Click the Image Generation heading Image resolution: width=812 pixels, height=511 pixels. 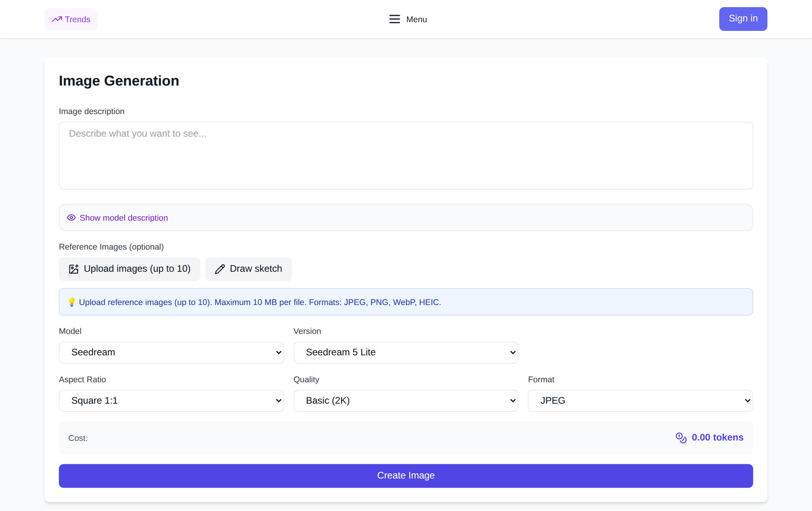(x=119, y=81)
